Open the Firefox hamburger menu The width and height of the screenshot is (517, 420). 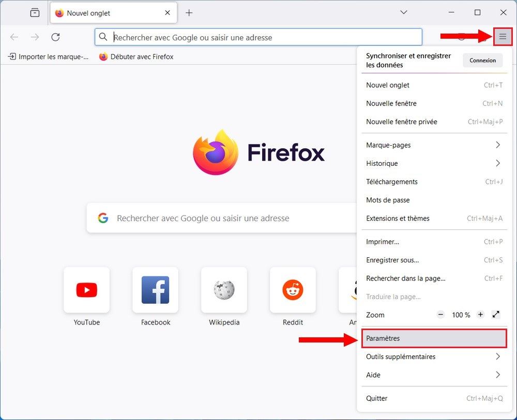(503, 37)
